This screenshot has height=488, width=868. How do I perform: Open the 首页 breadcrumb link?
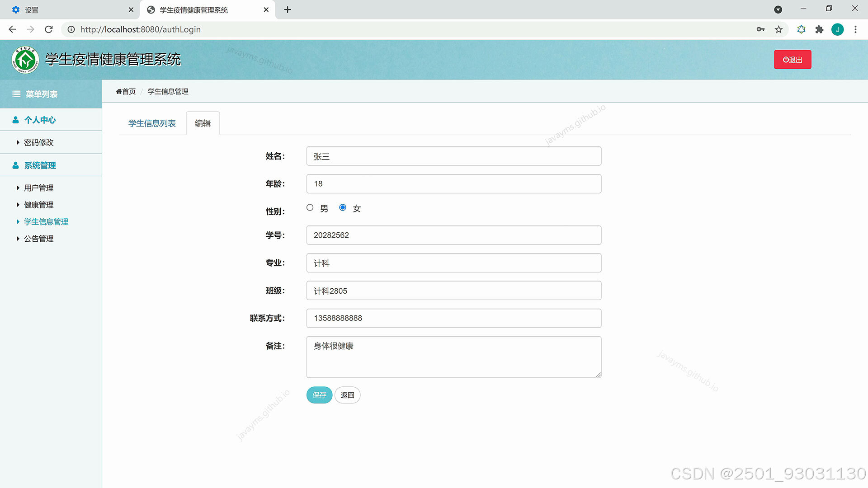(x=126, y=91)
